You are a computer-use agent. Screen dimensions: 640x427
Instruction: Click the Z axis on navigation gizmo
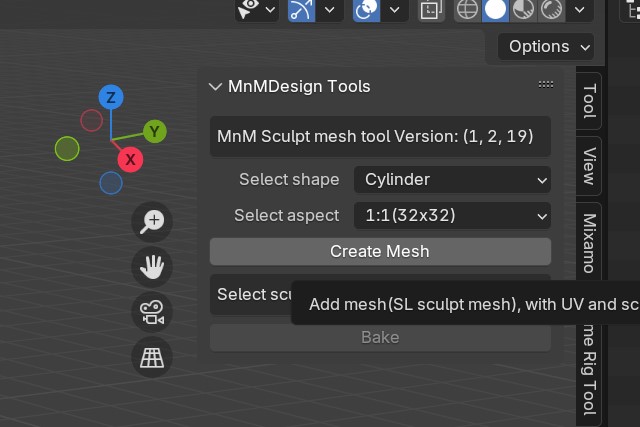tap(111, 97)
